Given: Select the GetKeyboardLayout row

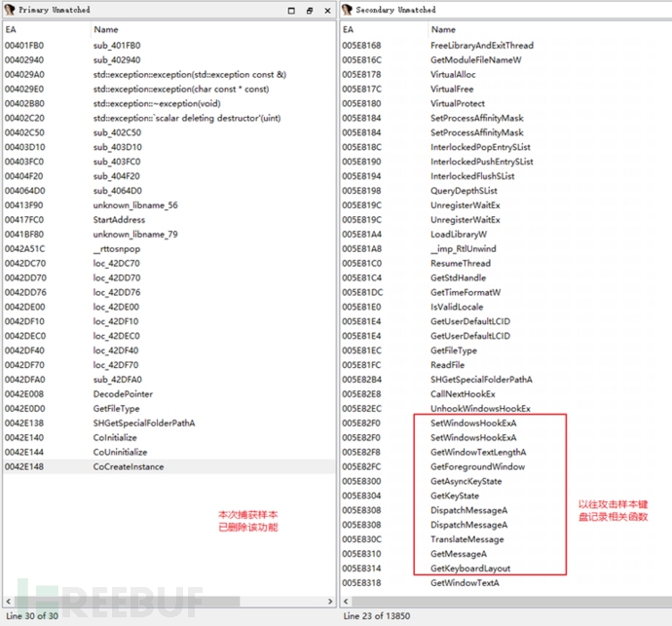Looking at the screenshot, I should point(506,569).
